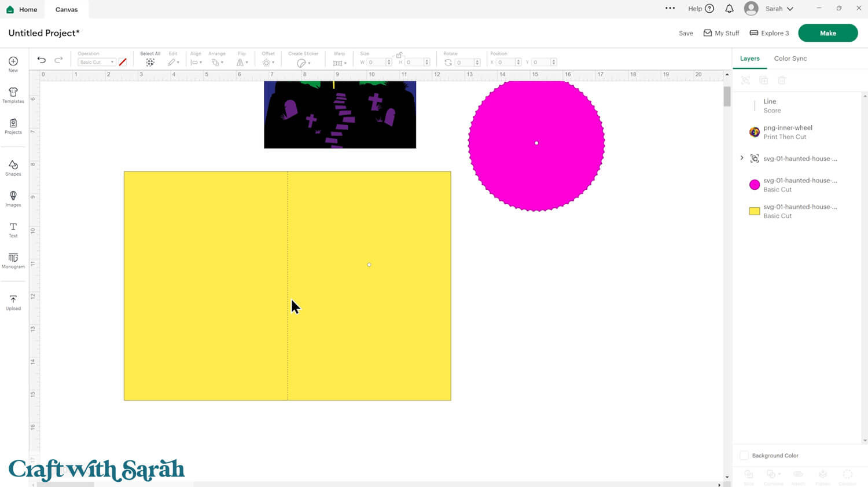Click the Group icon in Layers panel
Viewport: 868px width, 487px height.
click(x=745, y=80)
